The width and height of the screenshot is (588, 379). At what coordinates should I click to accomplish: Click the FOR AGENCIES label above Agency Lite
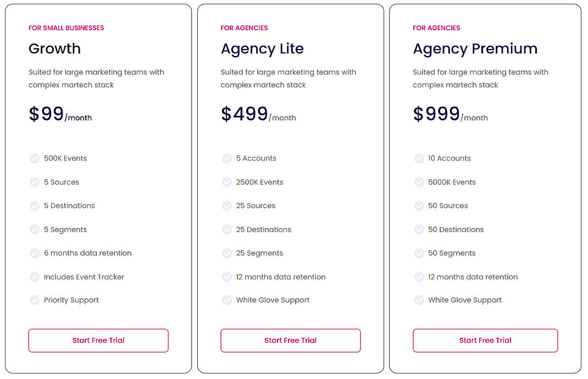click(244, 28)
